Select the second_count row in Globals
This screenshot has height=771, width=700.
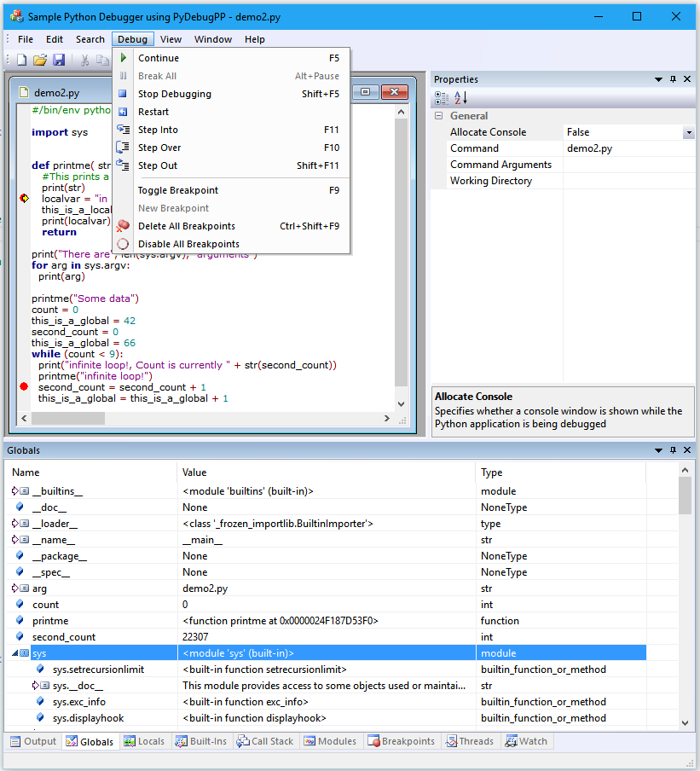[x=326, y=637]
